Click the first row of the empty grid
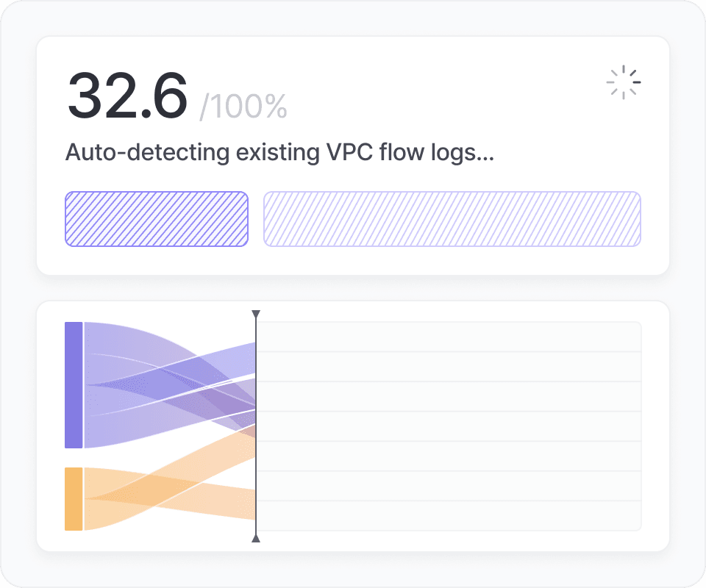 pos(449,337)
